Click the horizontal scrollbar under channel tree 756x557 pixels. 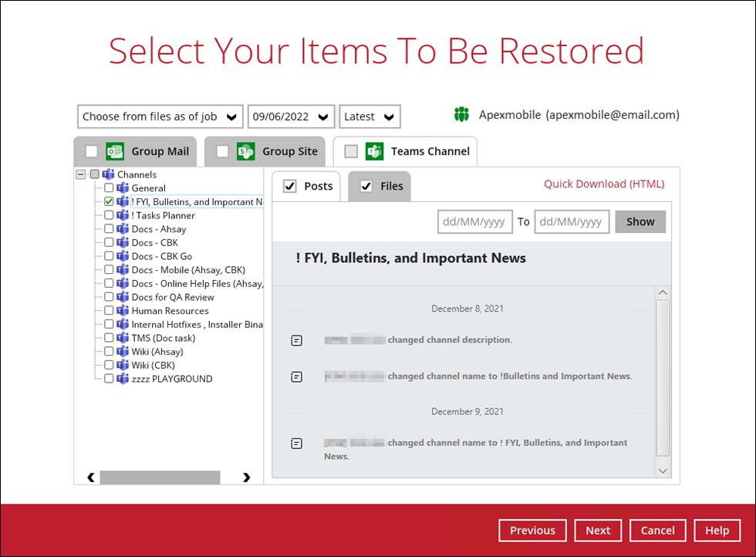(x=160, y=478)
